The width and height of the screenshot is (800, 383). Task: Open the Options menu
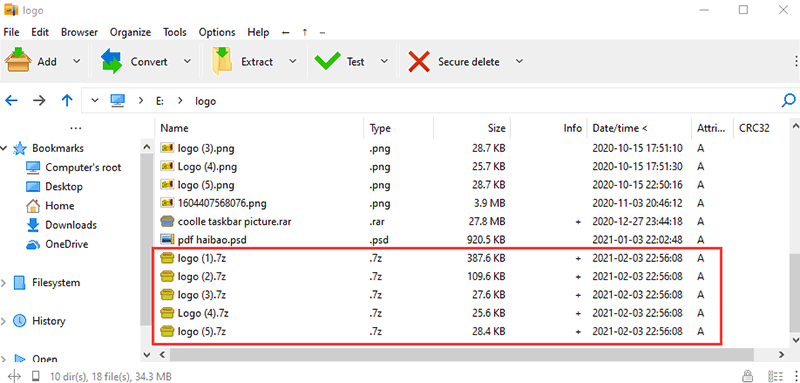217,32
